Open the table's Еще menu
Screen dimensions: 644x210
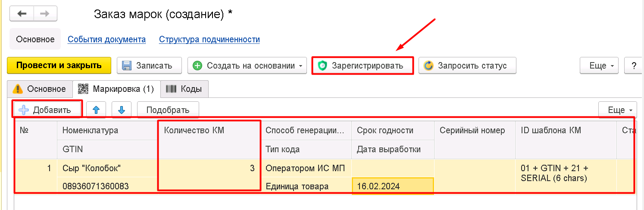[x=618, y=110]
